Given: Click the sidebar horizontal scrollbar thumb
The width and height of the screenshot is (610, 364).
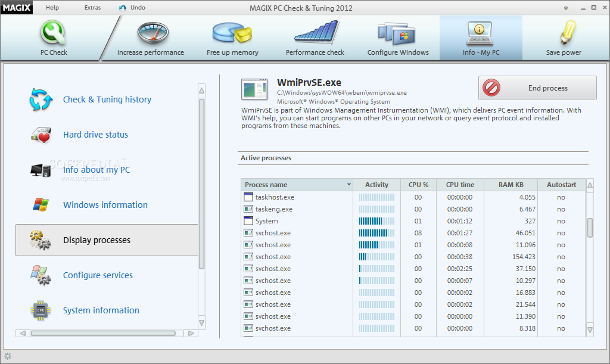Looking at the screenshot, I should 103,333.
